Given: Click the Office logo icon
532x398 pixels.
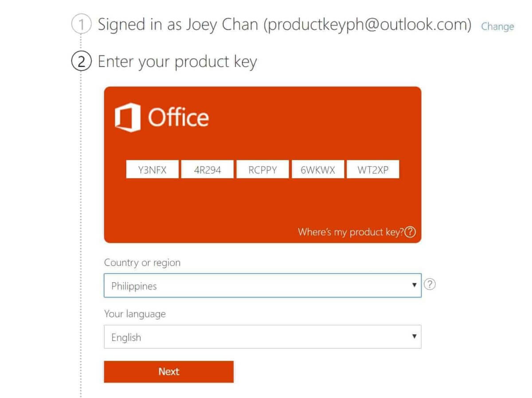Looking at the screenshot, I should pos(129,116).
